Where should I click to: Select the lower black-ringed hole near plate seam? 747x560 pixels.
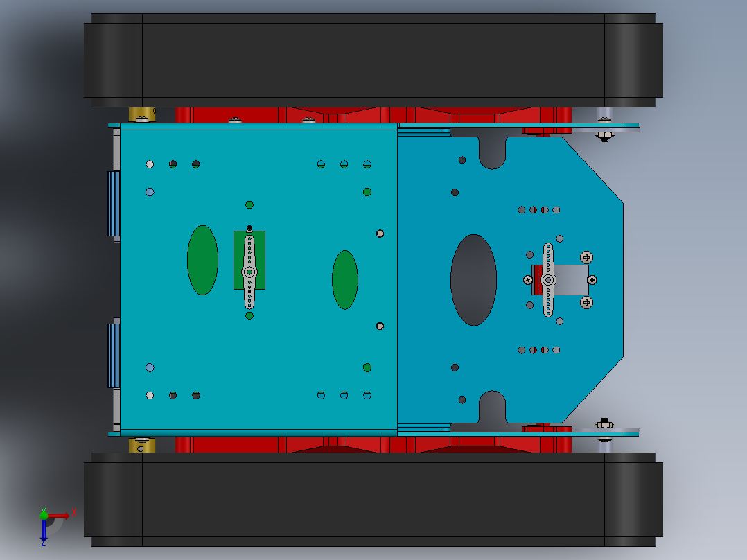point(380,326)
